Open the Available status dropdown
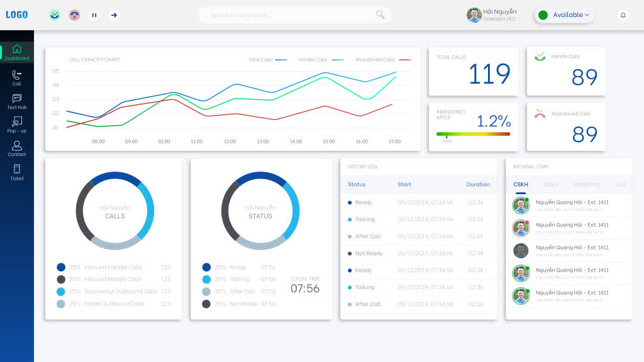The width and height of the screenshot is (644, 362). (588, 14)
